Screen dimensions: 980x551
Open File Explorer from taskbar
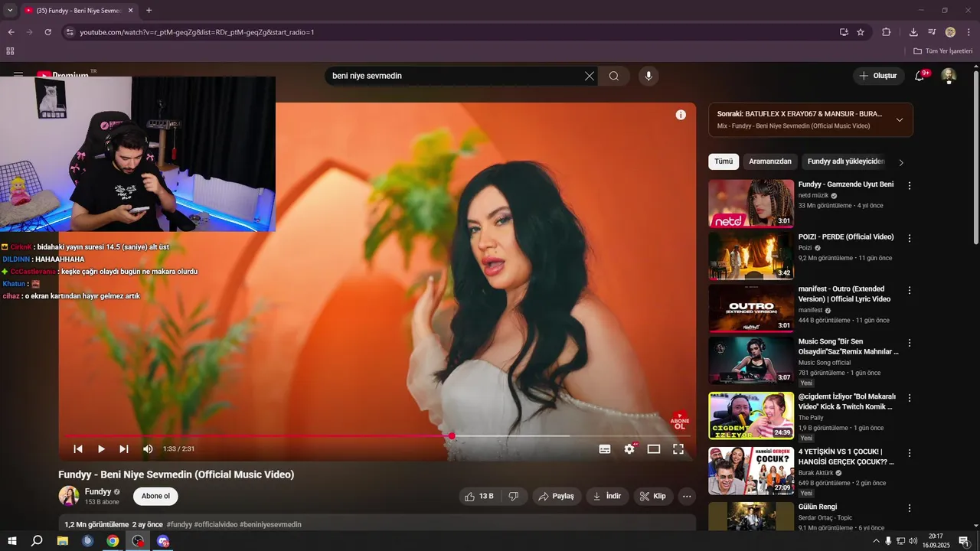click(63, 541)
